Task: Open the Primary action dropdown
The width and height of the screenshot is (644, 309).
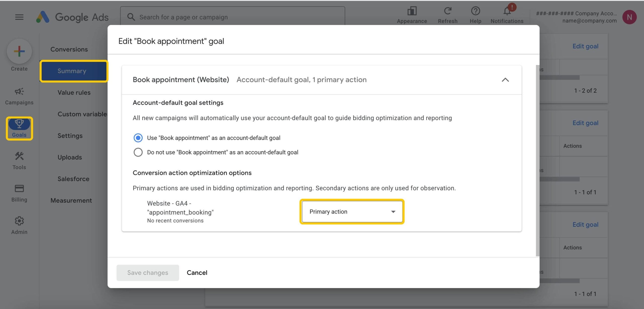Action: coord(352,212)
